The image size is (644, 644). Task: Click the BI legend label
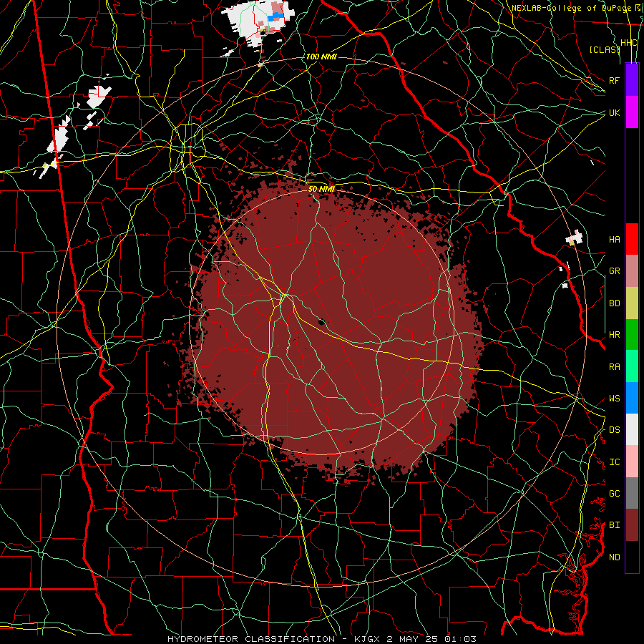[615, 525]
